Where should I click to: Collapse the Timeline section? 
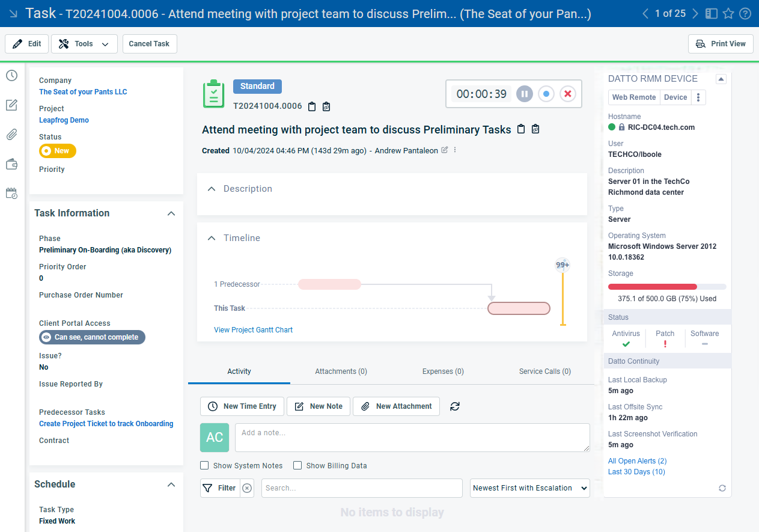212,238
